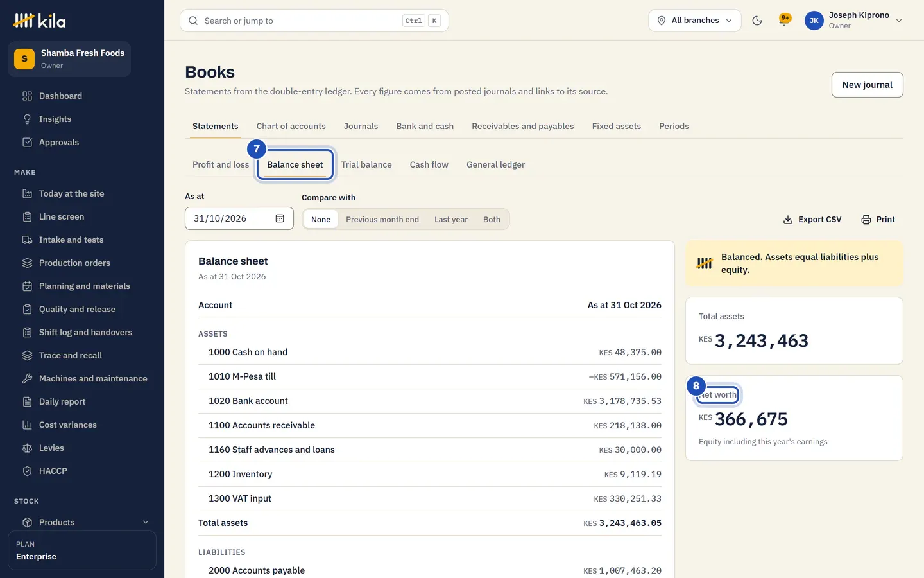The height and width of the screenshot is (578, 924).
Task: Select Both comparison option
Action: point(492,220)
